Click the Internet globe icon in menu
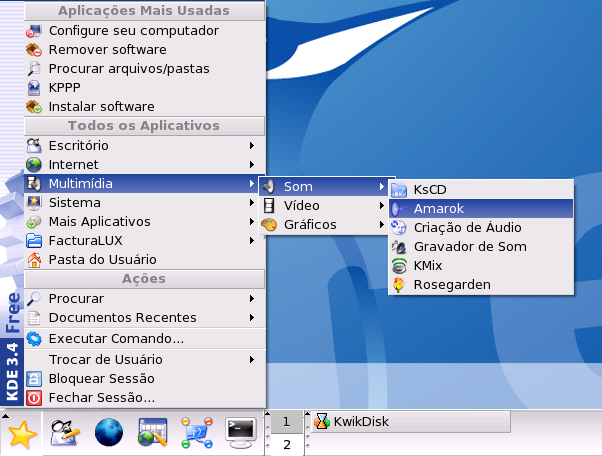Viewport: 602px width, 456px height. click(x=34, y=165)
